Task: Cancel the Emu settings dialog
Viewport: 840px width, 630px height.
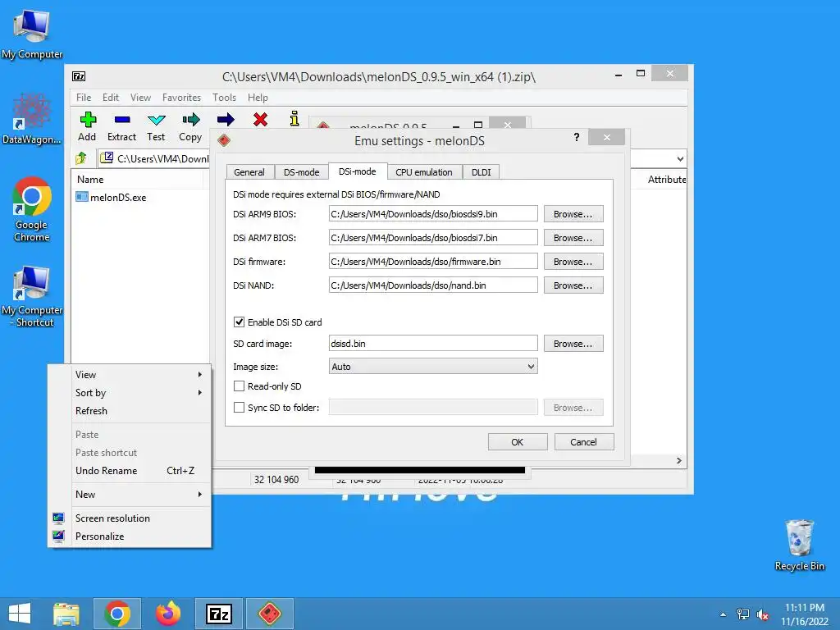Action: coord(584,442)
